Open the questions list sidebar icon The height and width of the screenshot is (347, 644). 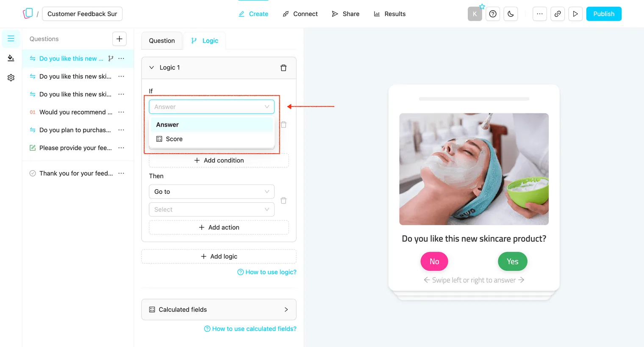(11, 39)
